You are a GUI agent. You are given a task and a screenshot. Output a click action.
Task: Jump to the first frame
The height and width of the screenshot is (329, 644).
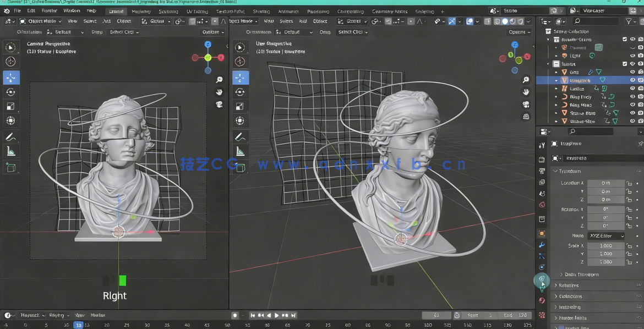(252, 315)
